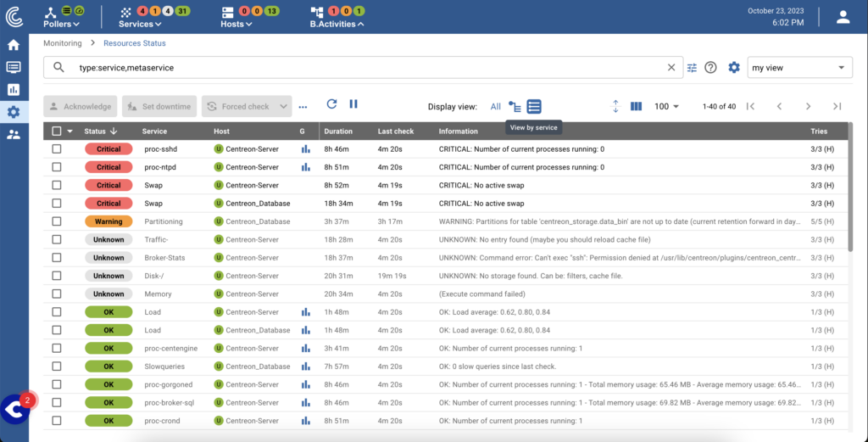The width and height of the screenshot is (868, 442).
Task: Open the pollers latency status icon
Action: pyautogui.click(x=79, y=10)
